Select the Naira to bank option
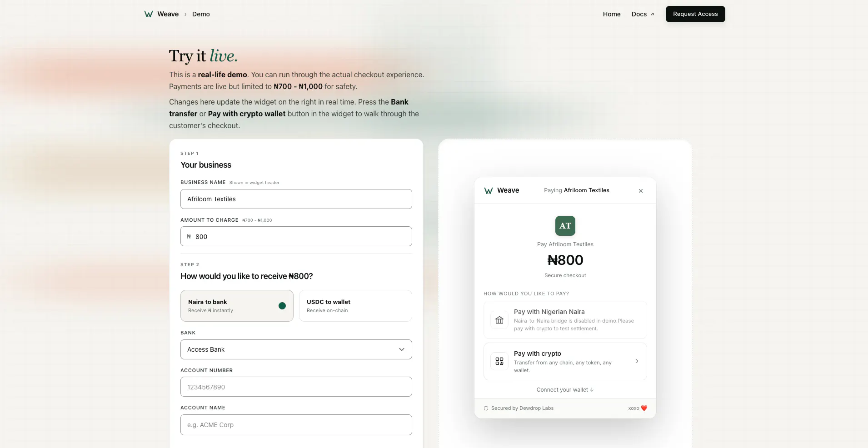Image resolution: width=868 pixels, height=448 pixels. [237, 306]
